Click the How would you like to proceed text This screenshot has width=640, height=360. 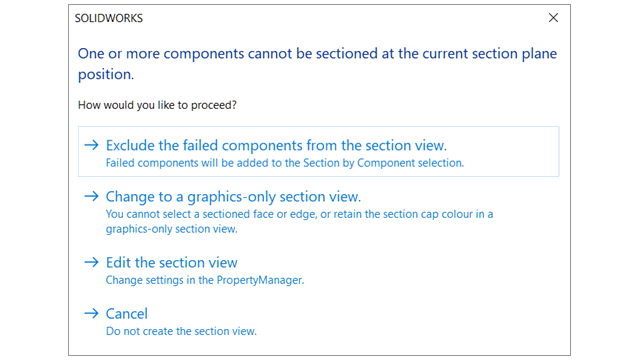tap(157, 105)
